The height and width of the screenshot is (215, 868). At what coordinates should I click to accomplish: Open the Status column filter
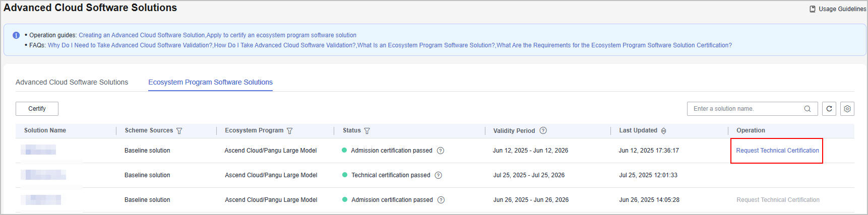(367, 131)
